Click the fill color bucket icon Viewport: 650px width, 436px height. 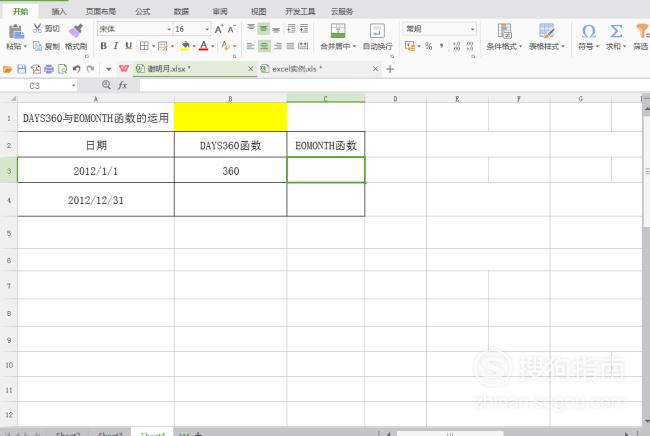click(x=185, y=46)
